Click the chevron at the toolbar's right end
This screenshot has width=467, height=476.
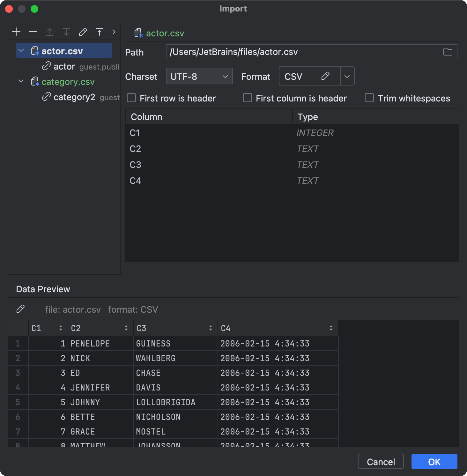tap(114, 32)
